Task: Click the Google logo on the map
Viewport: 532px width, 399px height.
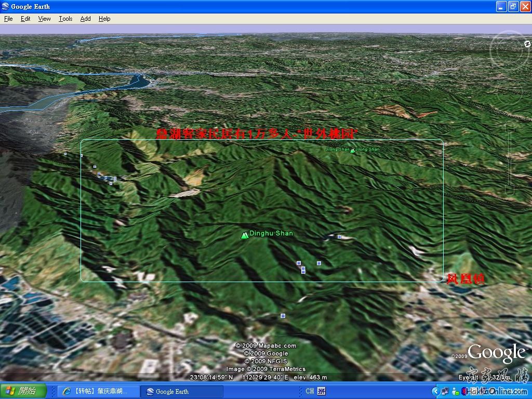Action: click(x=498, y=353)
